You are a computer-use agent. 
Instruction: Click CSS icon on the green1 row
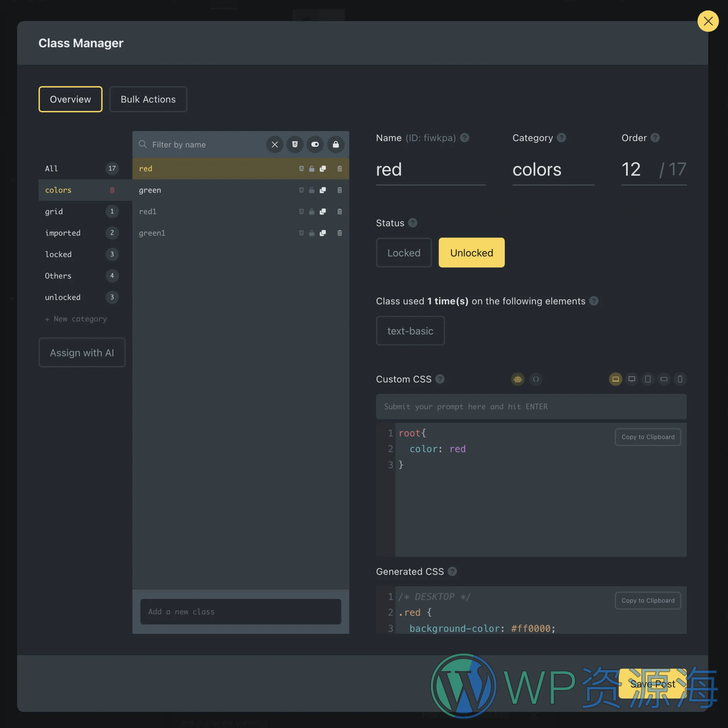point(301,233)
